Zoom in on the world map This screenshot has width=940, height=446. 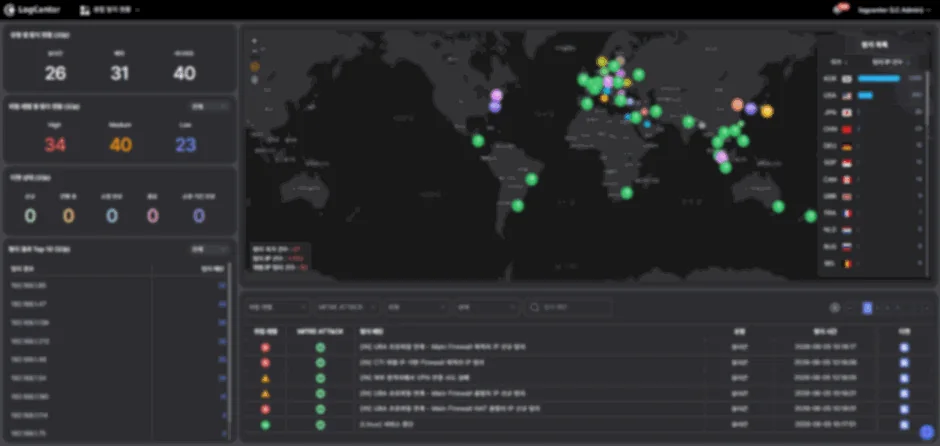254,41
